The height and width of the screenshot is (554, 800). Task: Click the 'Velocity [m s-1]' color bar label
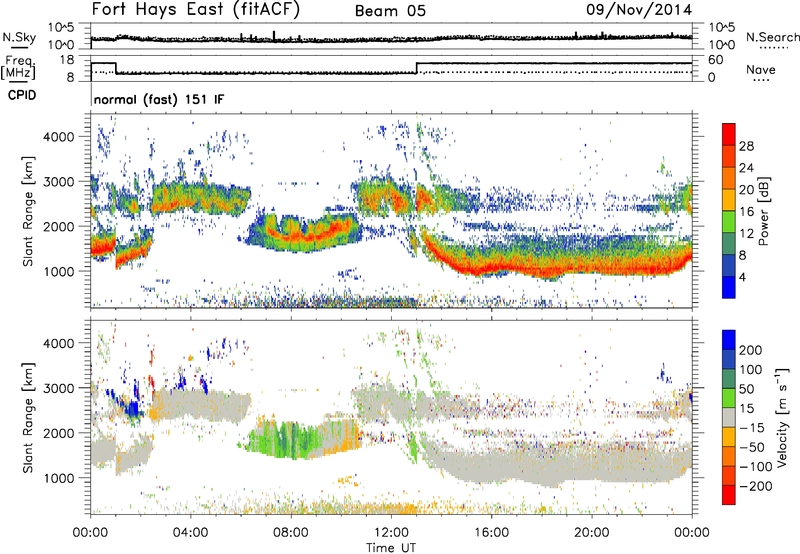click(782, 417)
